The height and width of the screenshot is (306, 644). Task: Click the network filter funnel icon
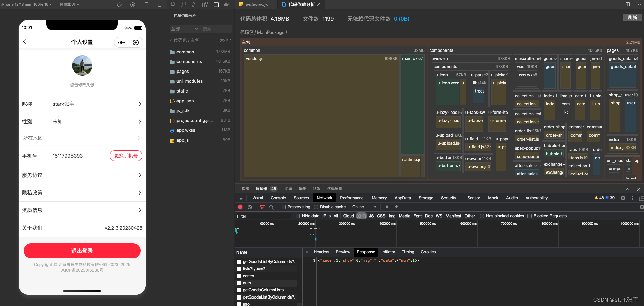click(262, 207)
